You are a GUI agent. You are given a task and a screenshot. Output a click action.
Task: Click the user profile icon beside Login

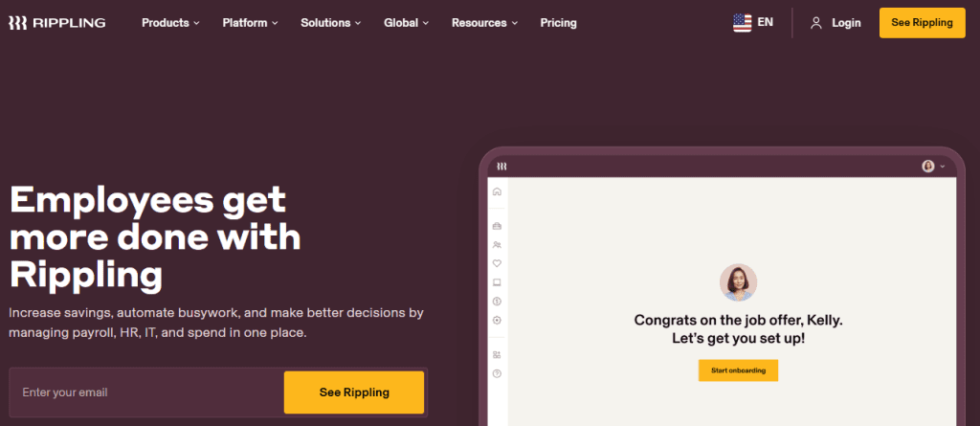coord(815,23)
